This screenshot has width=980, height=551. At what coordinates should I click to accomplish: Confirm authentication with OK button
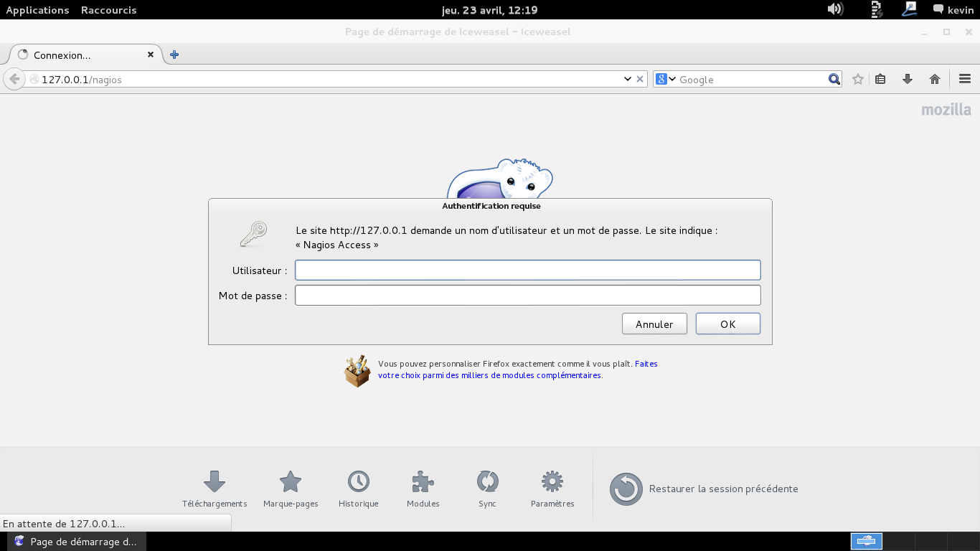[x=727, y=324]
